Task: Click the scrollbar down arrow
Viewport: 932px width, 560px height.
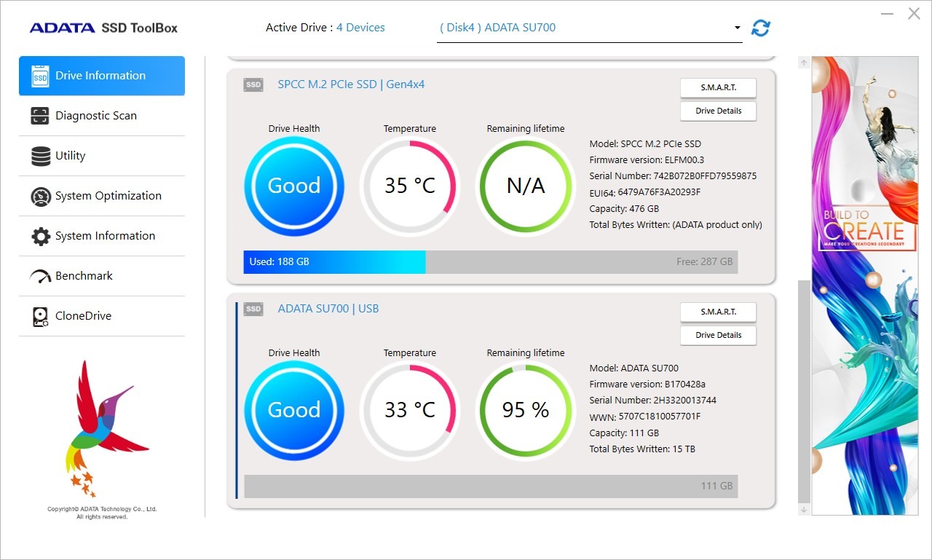Action: (804, 510)
